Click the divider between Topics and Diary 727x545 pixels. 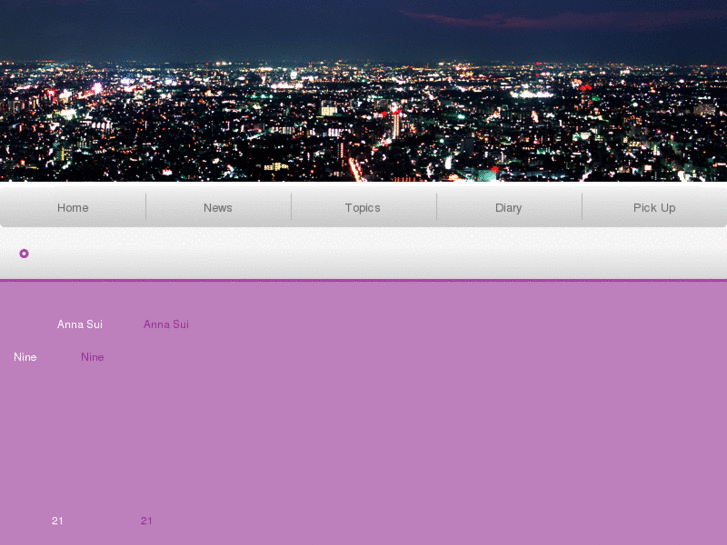(x=437, y=207)
